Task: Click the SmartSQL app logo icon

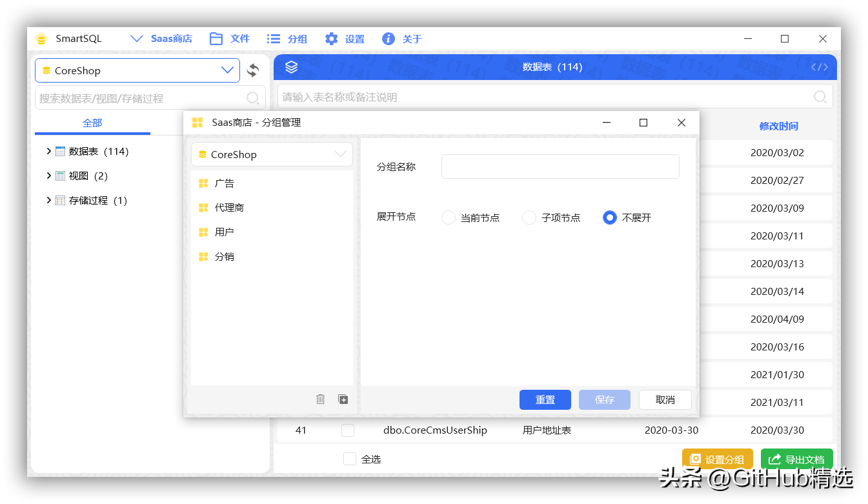Action: [41, 39]
